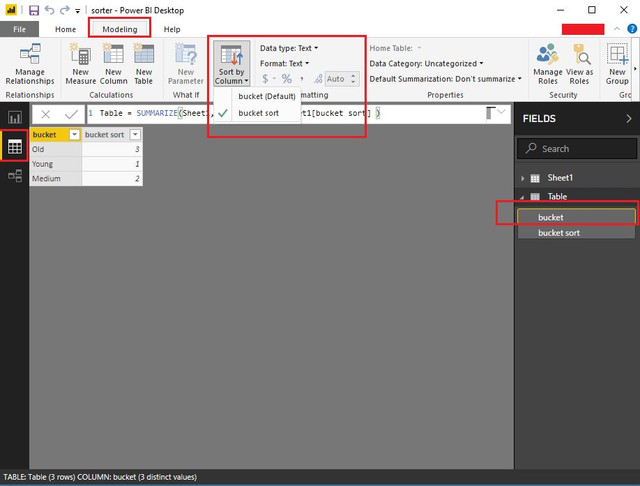This screenshot has width=640, height=486.
Task: Open Quick Access Toolbar customize arrow
Action: 78,11
